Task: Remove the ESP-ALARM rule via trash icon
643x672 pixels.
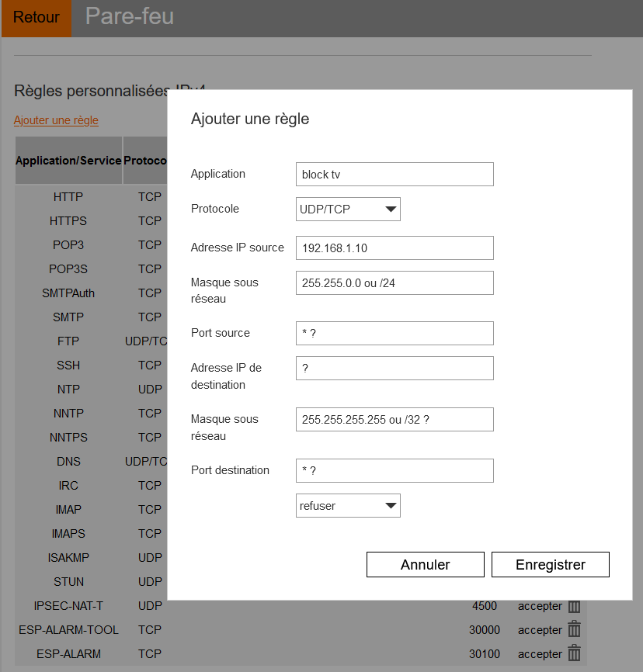Action: coord(574,654)
